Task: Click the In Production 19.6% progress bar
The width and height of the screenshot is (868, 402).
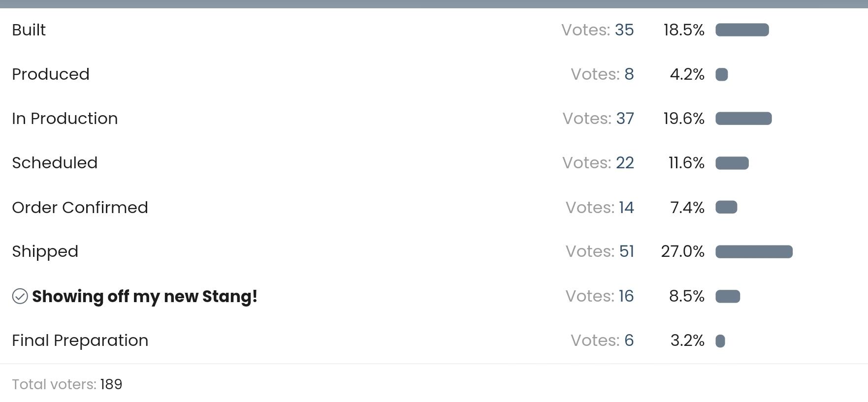Action: [743, 119]
